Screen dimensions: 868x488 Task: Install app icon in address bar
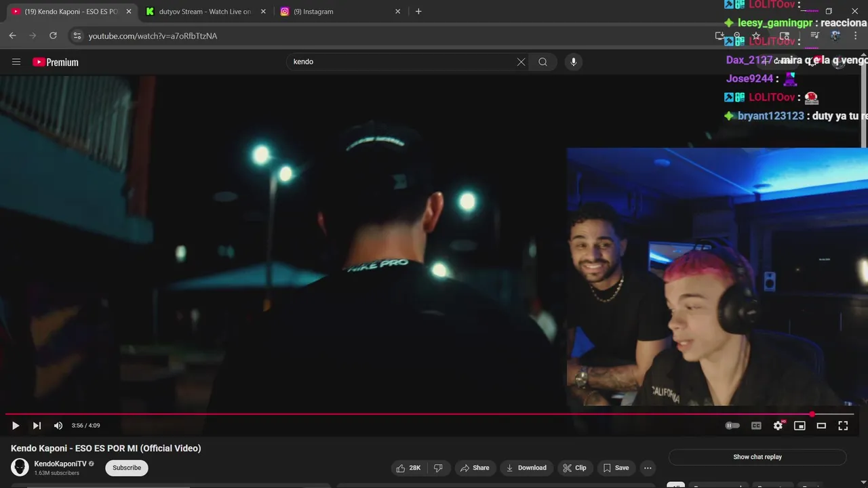coord(720,36)
